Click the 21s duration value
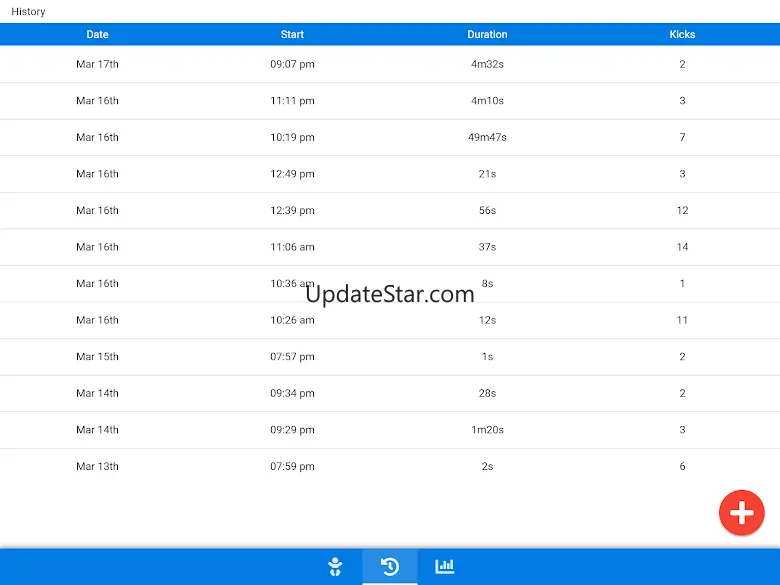780x585 pixels. tap(487, 174)
